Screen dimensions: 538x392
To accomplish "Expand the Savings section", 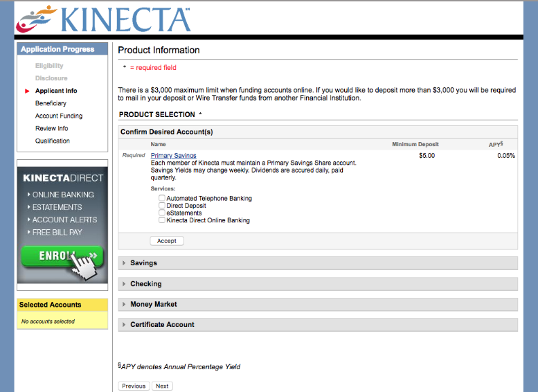I will [318, 263].
